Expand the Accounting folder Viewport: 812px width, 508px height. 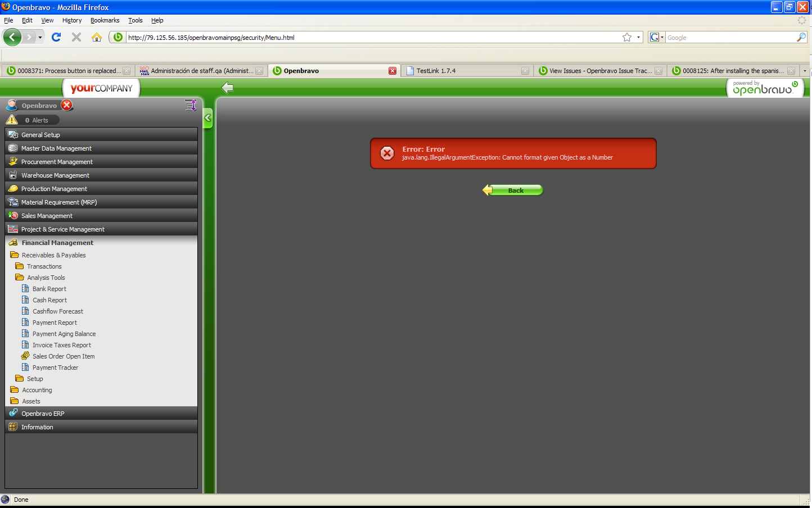click(31, 390)
